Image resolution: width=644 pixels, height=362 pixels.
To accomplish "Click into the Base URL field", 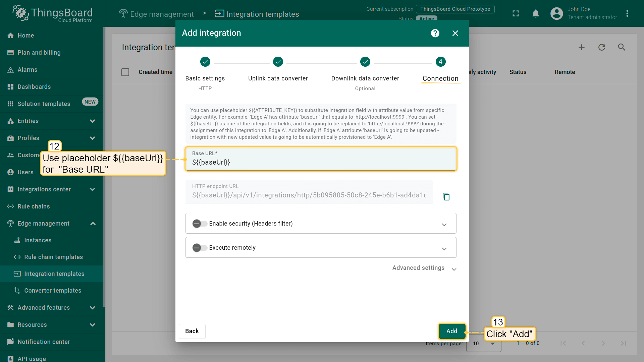I will pyautogui.click(x=320, y=162).
